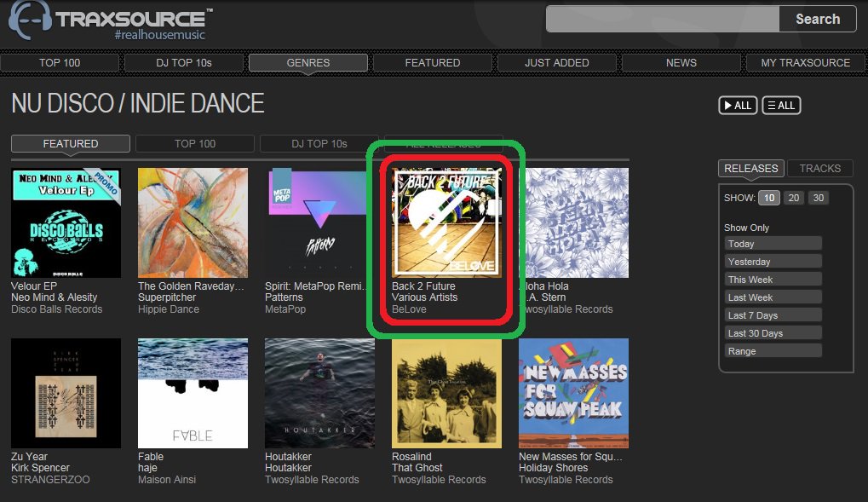Image resolution: width=868 pixels, height=502 pixels.
Task: Click the Fable release title link
Action: (x=151, y=457)
